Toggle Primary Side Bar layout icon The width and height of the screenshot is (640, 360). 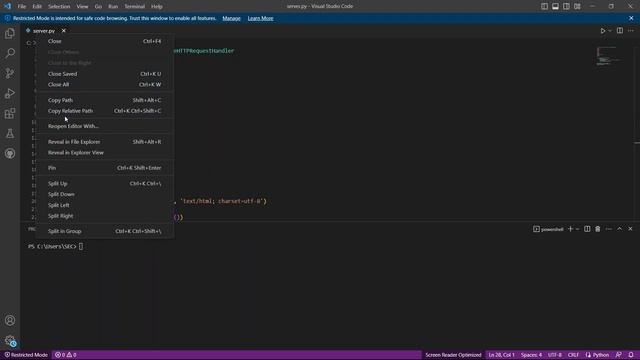coord(544,6)
